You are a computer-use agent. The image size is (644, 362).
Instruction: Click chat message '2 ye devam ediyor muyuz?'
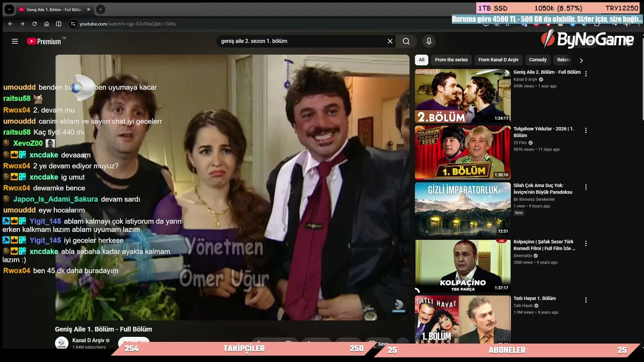(76, 166)
